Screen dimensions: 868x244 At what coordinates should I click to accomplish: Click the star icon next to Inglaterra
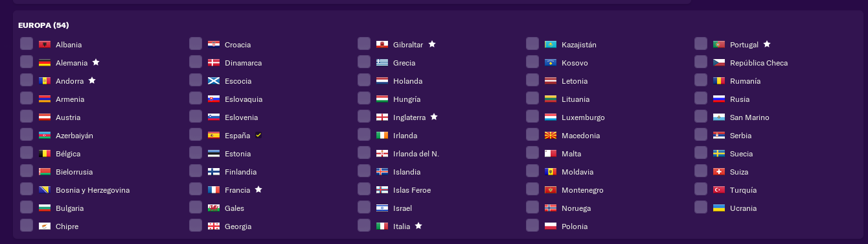[434, 117]
